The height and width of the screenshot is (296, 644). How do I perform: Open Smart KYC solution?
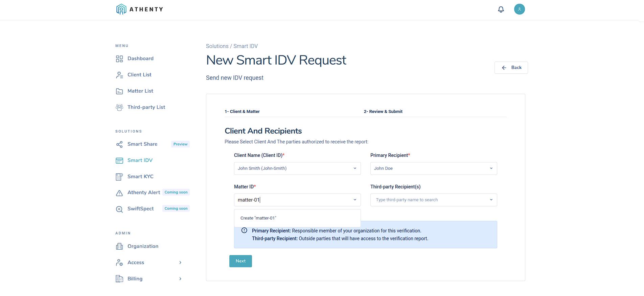140,177
